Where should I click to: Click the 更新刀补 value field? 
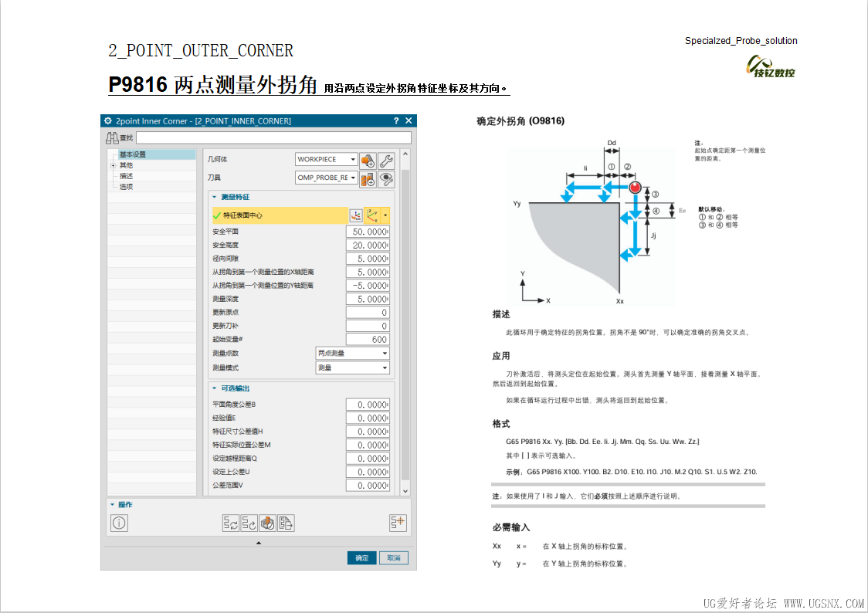click(368, 326)
